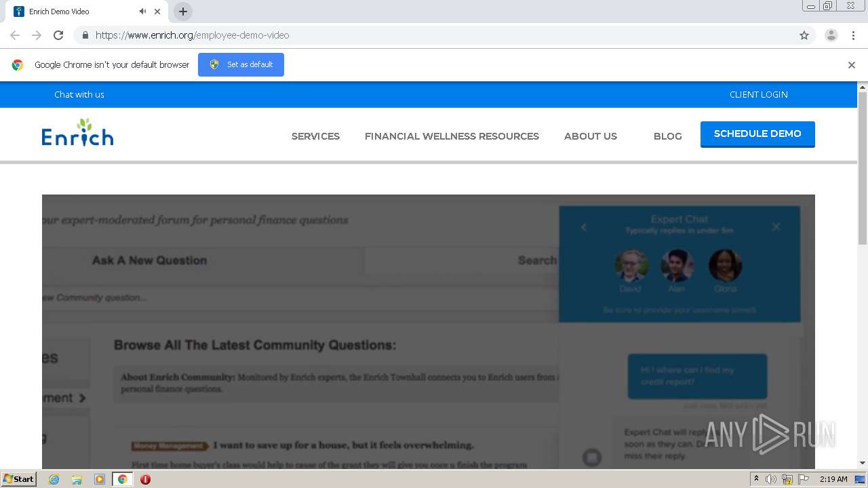Click the scrollbar down arrow
868x488 pixels.
pos(863,464)
